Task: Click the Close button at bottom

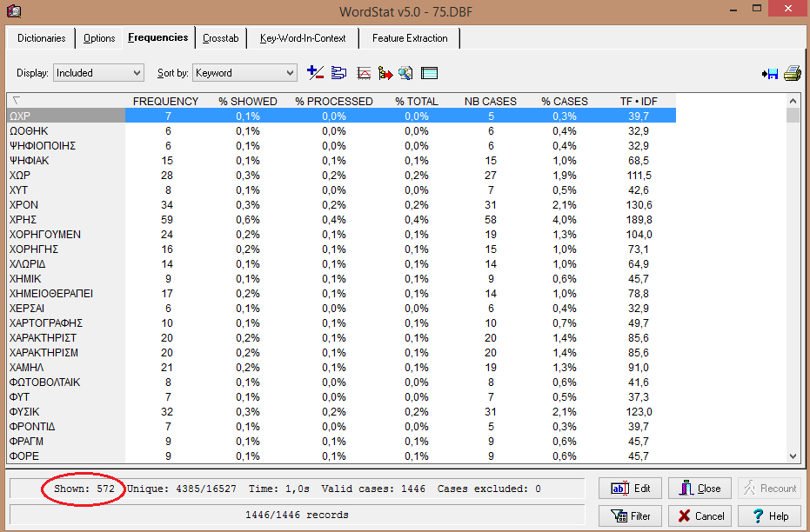Action: coord(700,489)
